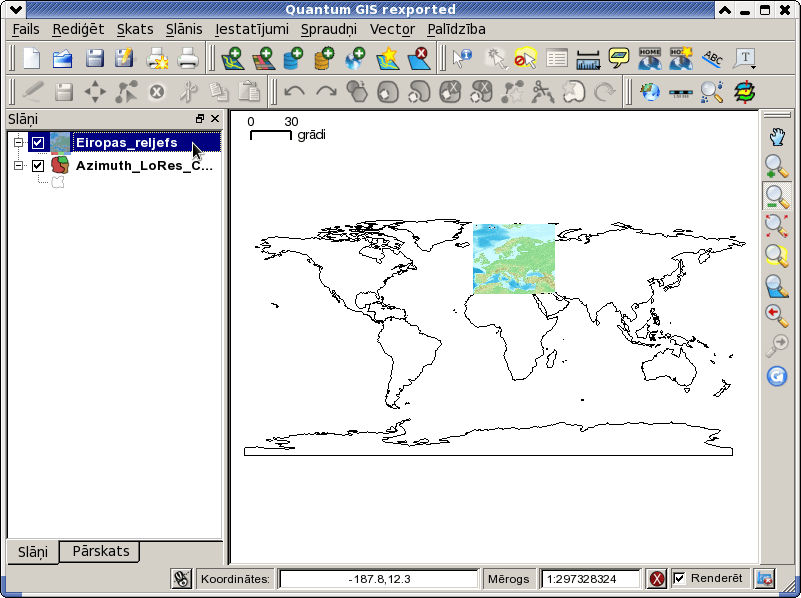Select the Zoom Out magnifier tool
The height and width of the screenshot is (598, 801).
coord(776,196)
